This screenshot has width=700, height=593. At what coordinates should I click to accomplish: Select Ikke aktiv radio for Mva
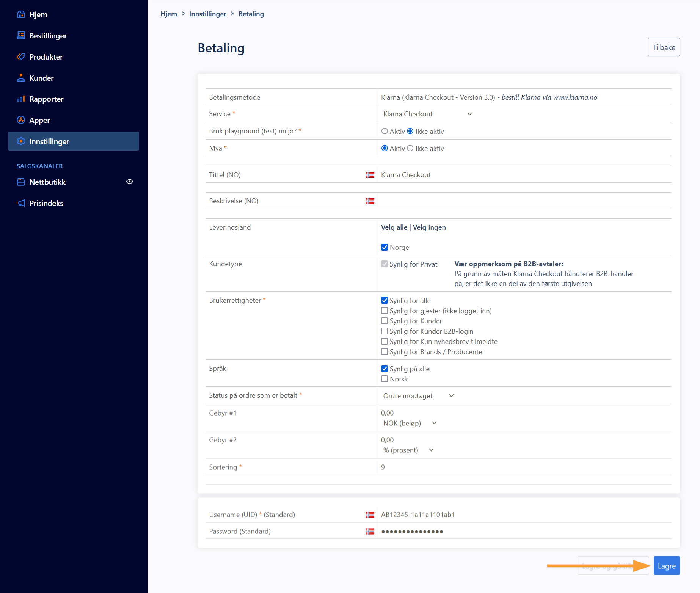pyautogui.click(x=410, y=148)
